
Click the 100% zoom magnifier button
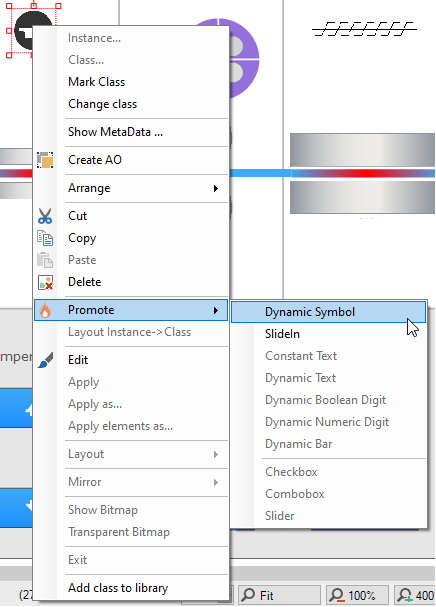click(357, 595)
